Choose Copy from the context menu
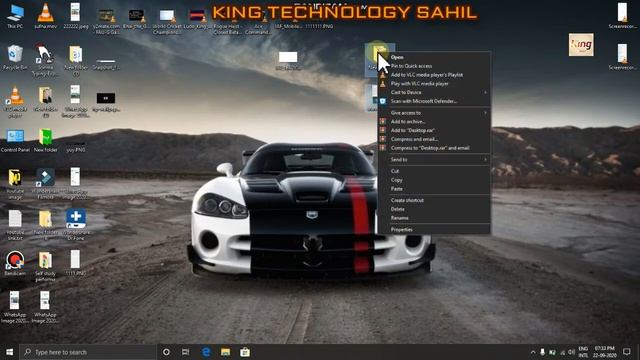 (434, 180)
